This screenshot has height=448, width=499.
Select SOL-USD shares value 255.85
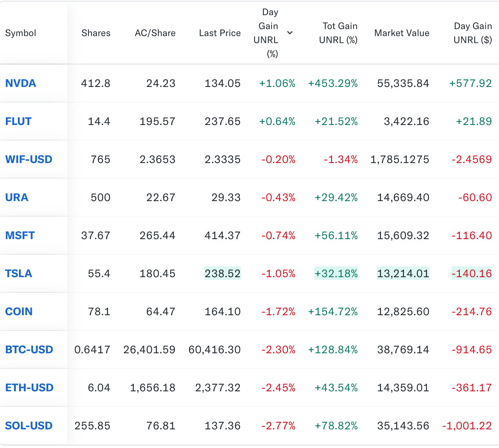coord(92,426)
